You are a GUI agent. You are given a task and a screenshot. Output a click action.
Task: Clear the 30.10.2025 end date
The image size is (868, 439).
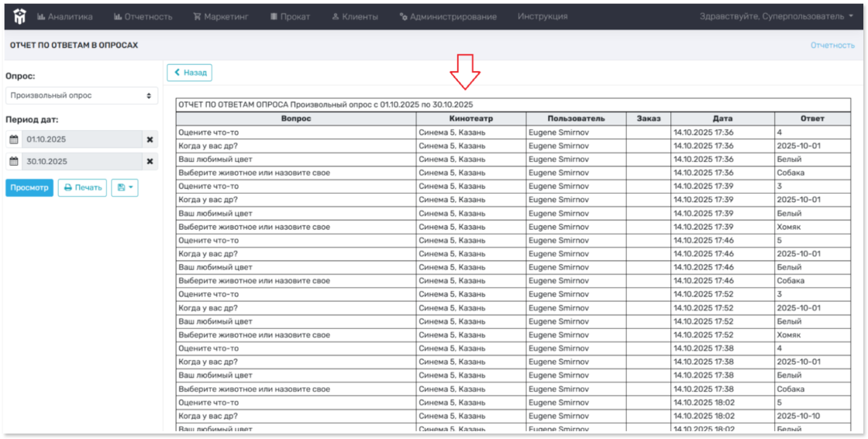[150, 162]
